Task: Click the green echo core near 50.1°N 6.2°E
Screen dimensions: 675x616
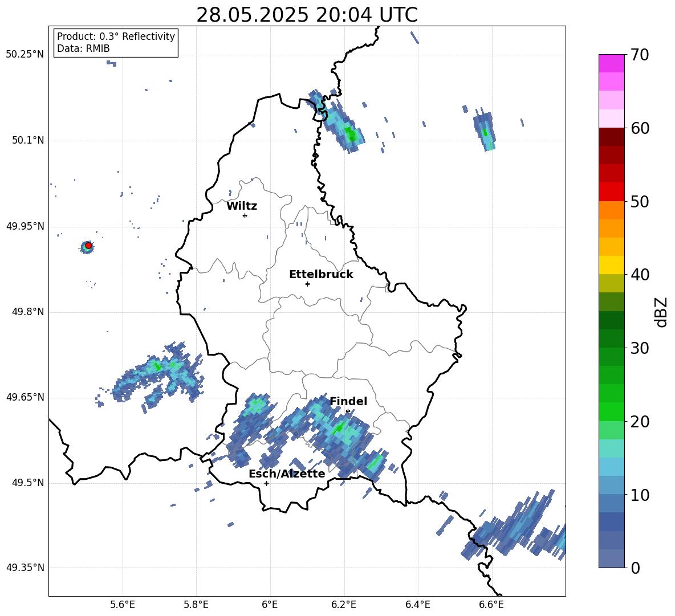Action: click(x=352, y=135)
